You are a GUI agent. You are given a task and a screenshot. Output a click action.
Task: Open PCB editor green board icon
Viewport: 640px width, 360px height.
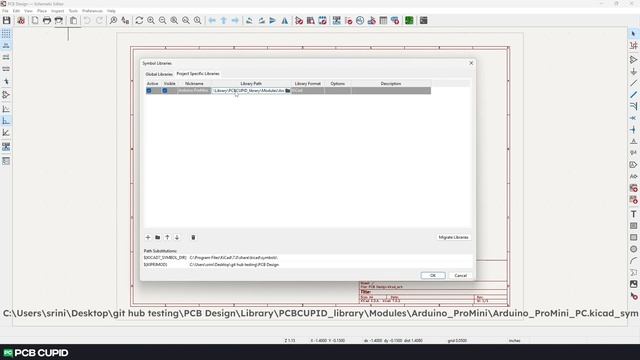click(x=409, y=20)
